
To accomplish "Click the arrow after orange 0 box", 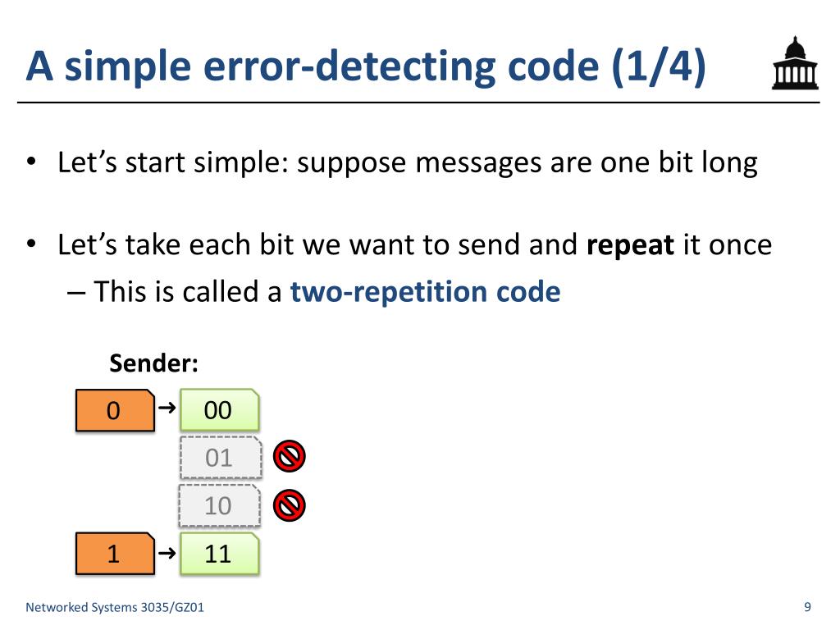I will click(x=167, y=409).
